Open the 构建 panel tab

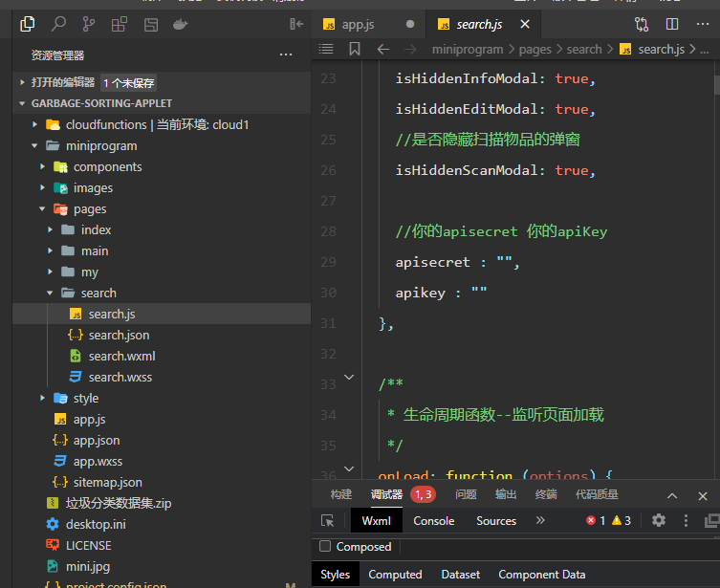[341, 494]
